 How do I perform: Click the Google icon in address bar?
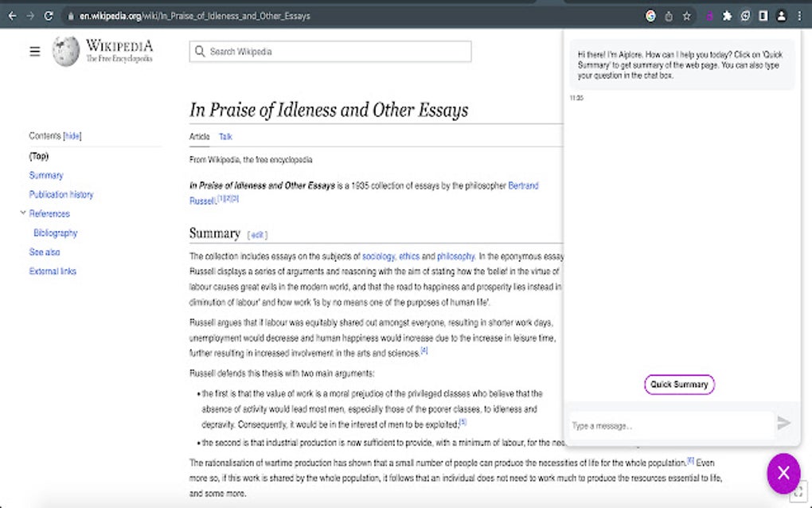pyautogui.click(x=650, y=15)
